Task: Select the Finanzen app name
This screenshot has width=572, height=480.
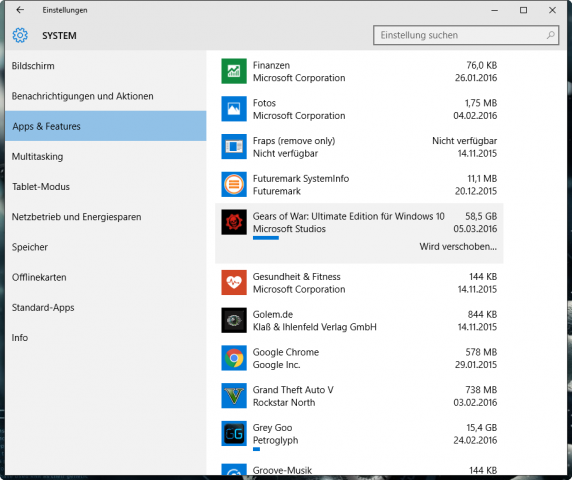Action: (x=271, y=65)
